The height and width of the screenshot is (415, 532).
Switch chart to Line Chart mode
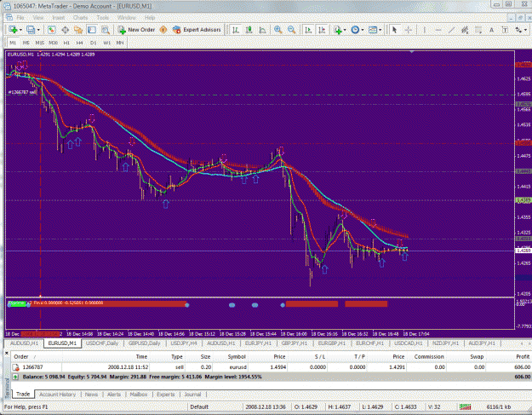pyautogui.click(x=262, y=30)
